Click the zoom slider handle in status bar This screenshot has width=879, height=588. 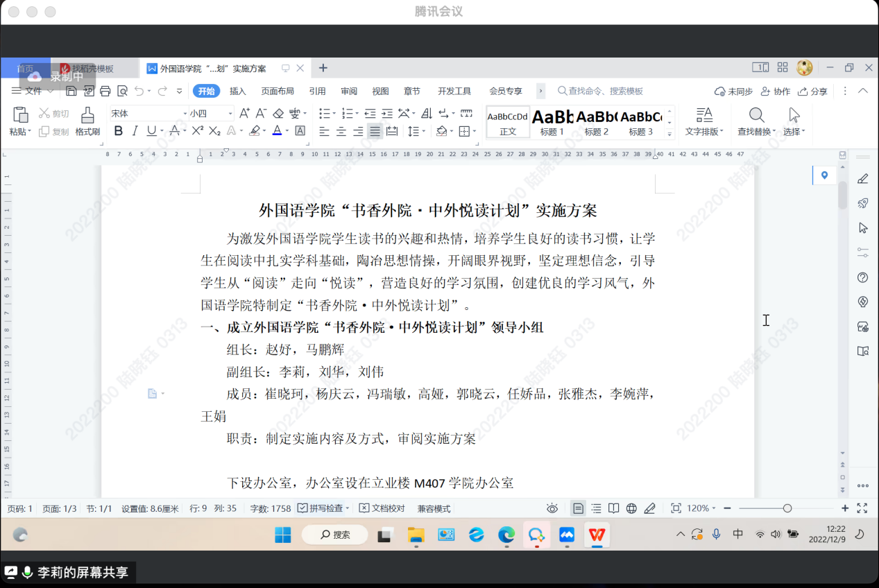click(787, 508)
